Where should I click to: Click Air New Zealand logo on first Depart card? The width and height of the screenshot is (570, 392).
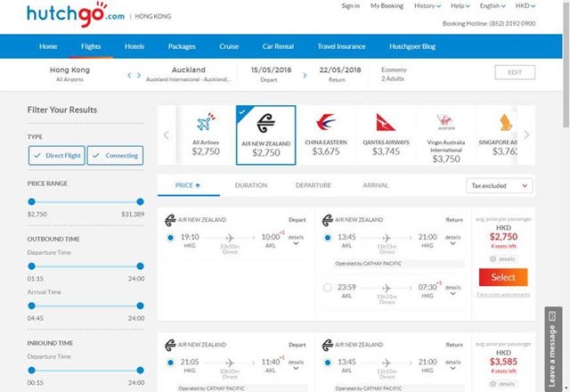coord(170,220)
